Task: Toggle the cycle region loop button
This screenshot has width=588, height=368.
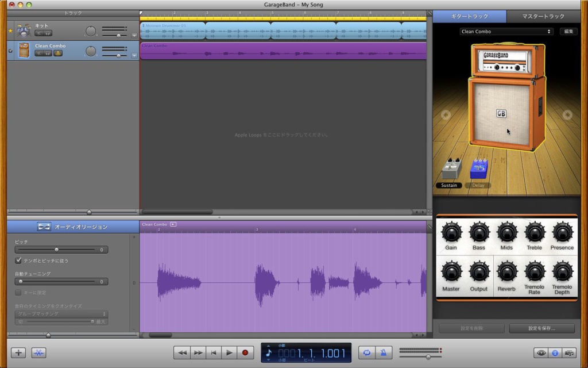Action: tap(366, 352)
